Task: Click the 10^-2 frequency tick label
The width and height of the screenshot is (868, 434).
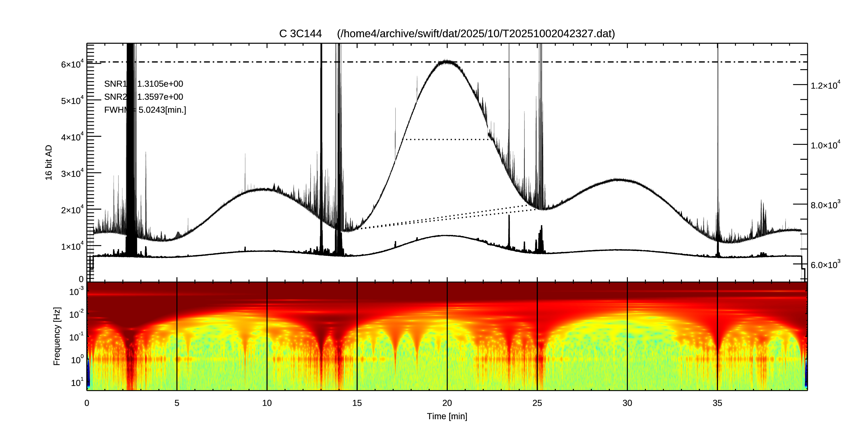Action: (76, 314)
